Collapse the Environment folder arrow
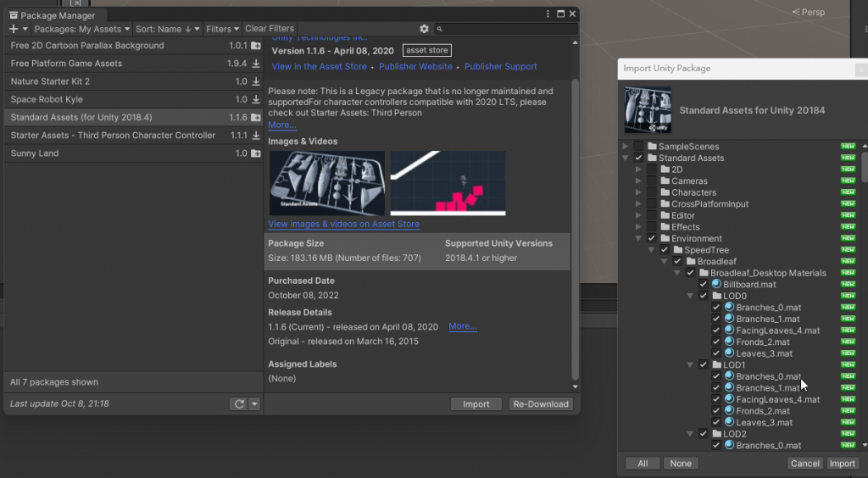868x478 pixels. (x=638, y=238)
